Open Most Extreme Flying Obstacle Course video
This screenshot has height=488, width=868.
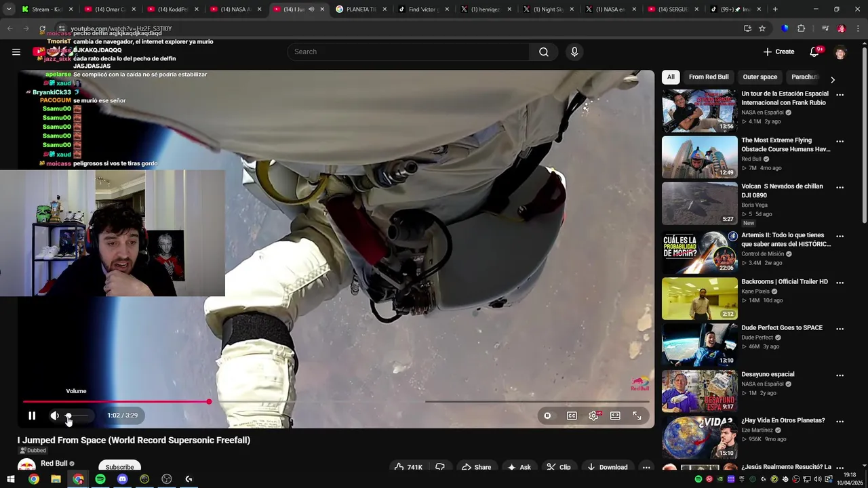[700, 157]
